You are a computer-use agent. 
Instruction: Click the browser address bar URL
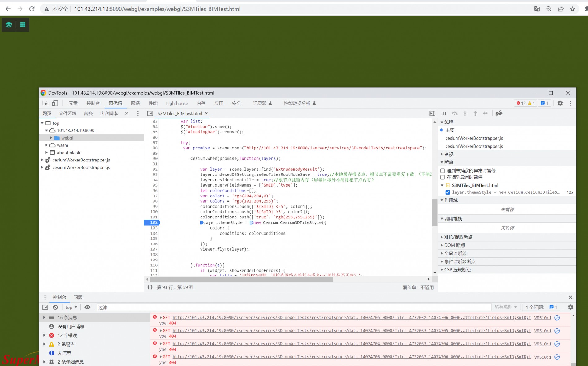click(157, 9)
